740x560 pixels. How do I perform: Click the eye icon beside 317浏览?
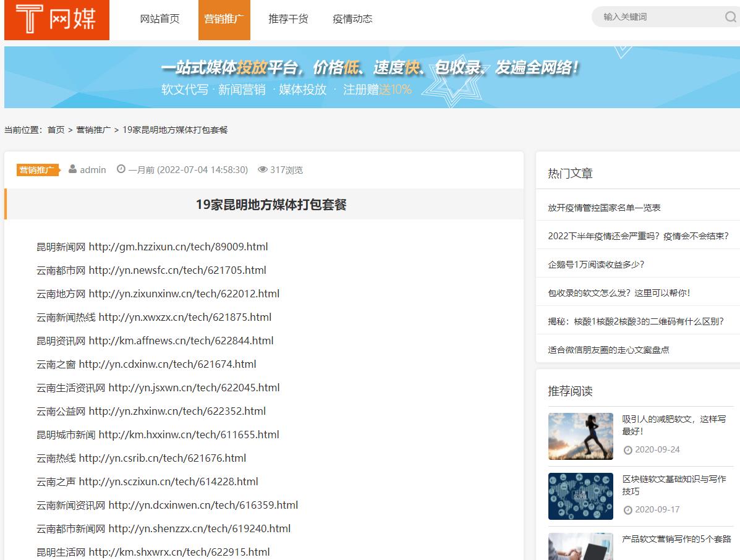point(262,169)
